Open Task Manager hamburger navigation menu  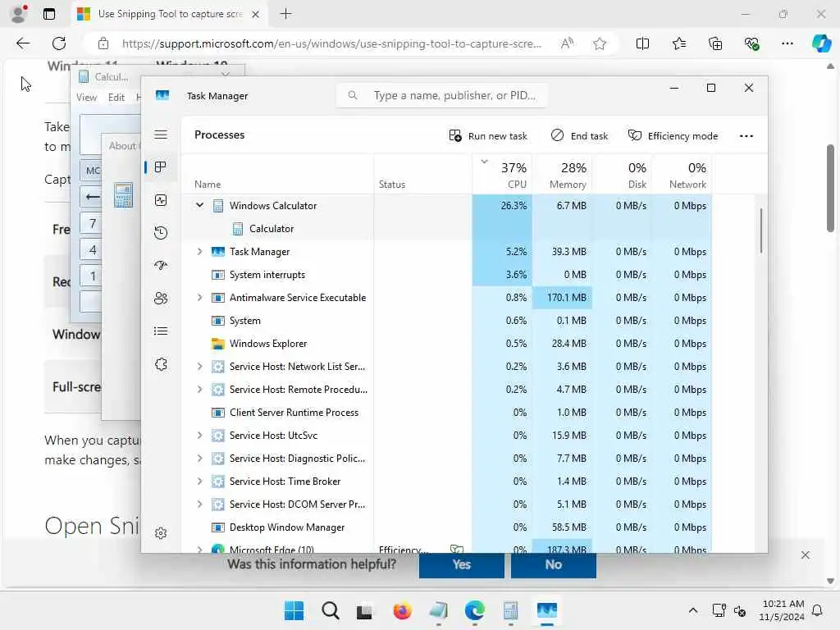coord(161,135)
